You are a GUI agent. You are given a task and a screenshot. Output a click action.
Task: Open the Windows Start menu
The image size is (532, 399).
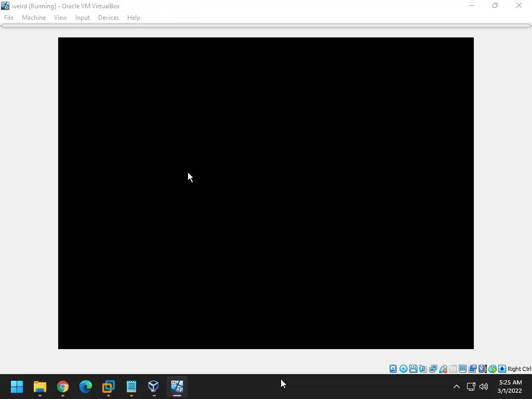(x=17, y=387)
